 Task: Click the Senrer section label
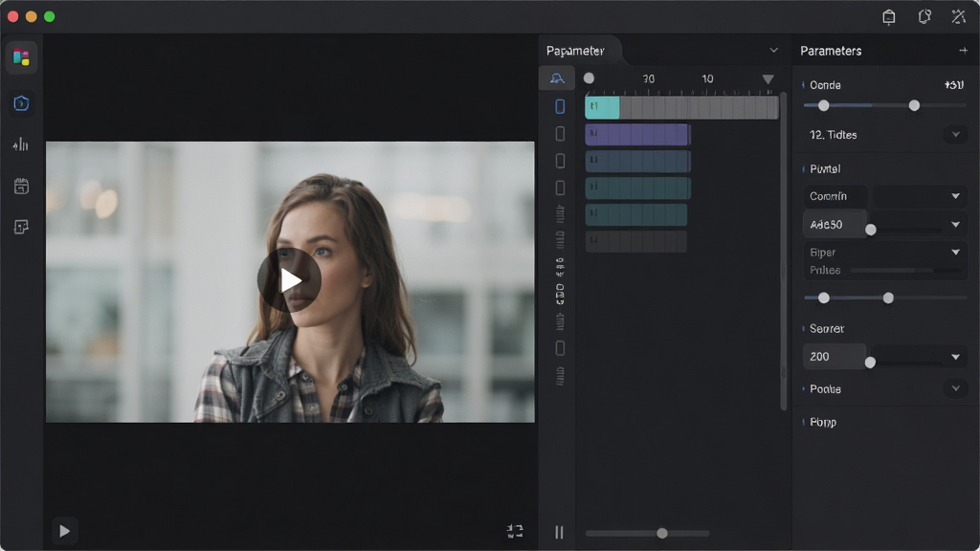[x=827, y=328]
